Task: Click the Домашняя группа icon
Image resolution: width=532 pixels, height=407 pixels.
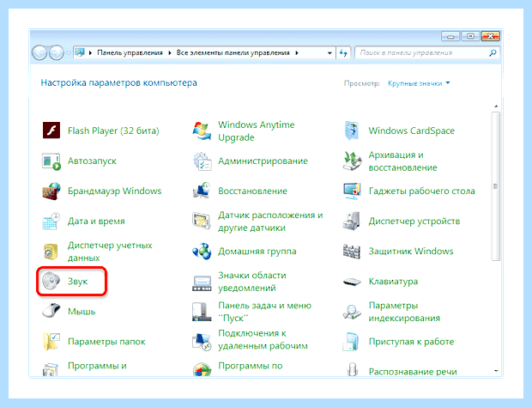Action: pos(202,252)
